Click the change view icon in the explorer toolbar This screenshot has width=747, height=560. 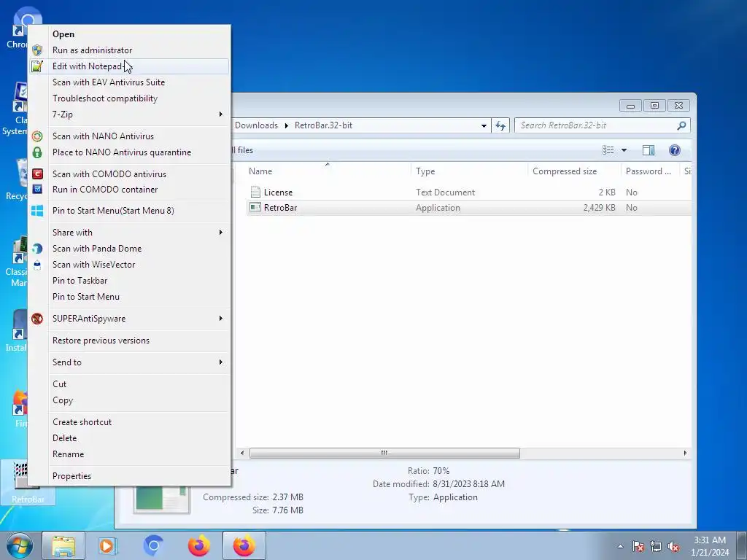(x=608, y=150)
